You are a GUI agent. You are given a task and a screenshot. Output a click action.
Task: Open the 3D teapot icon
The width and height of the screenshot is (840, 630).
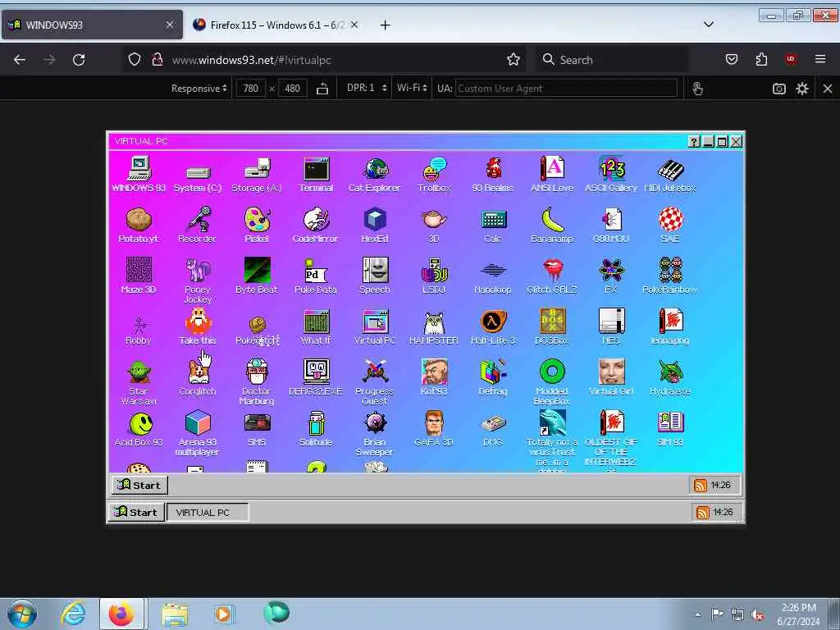434,225
